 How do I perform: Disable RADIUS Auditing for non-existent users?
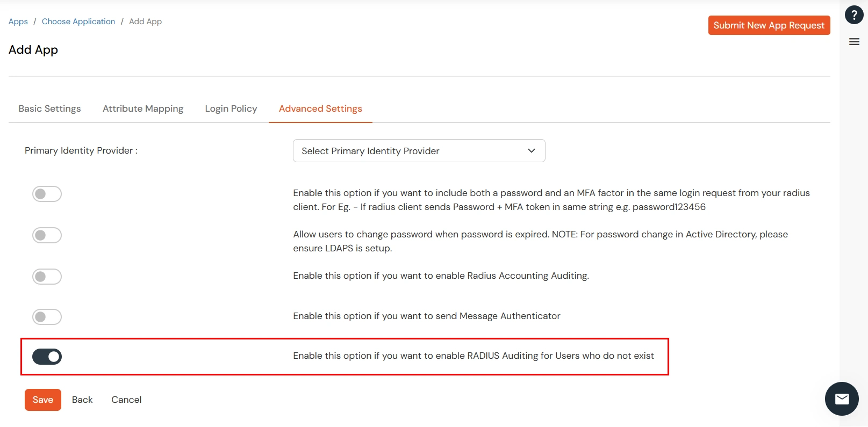point(47,356)
